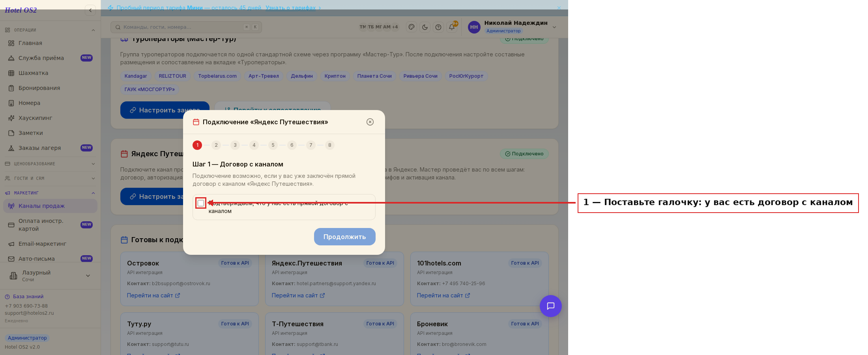This screenshot has width=868, height=355.
Task: Open Бронирования in the sidebar
Action: pos(50,88)
